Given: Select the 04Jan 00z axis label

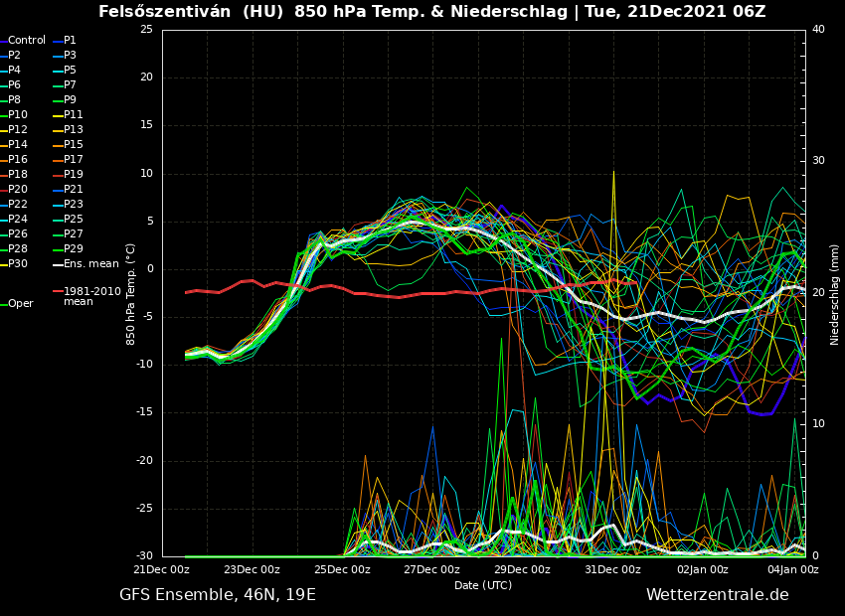Looking at the screenshot, I should point(791,569).
